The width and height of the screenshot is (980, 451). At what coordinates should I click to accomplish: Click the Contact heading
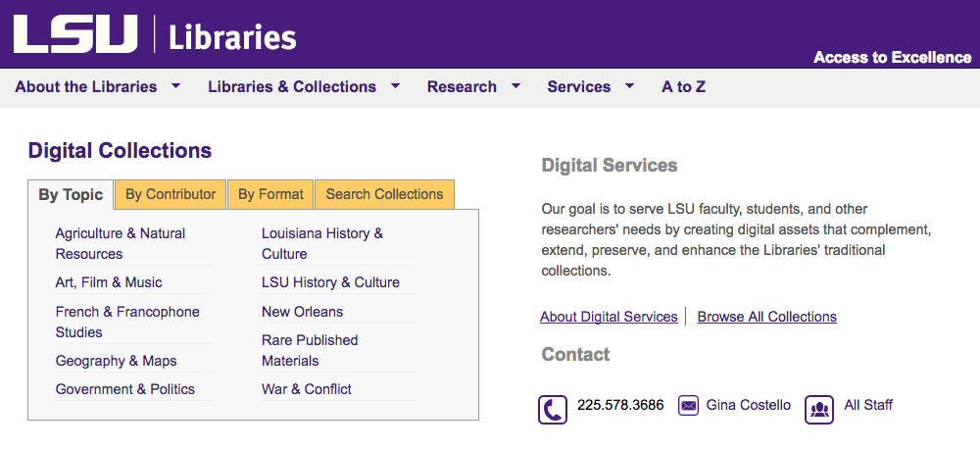pyautogui.click(x=575, y=354)
